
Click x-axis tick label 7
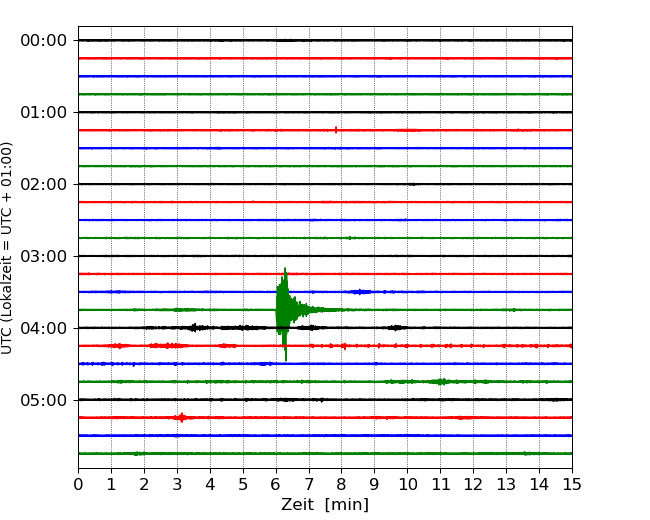(x=309, y=484)
